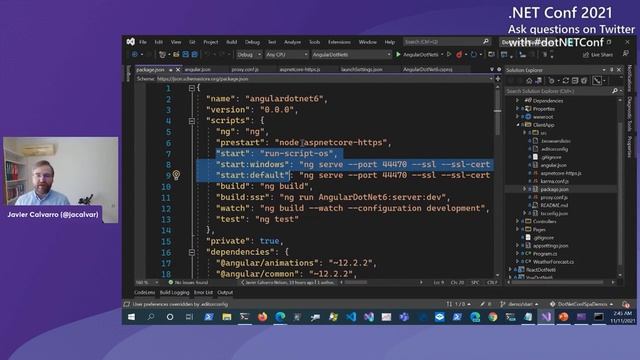Image resolution: width=640 pixels, height=360 pixels.
Task: Expand the Controllers folder
Action: click(x=517, y=221)
